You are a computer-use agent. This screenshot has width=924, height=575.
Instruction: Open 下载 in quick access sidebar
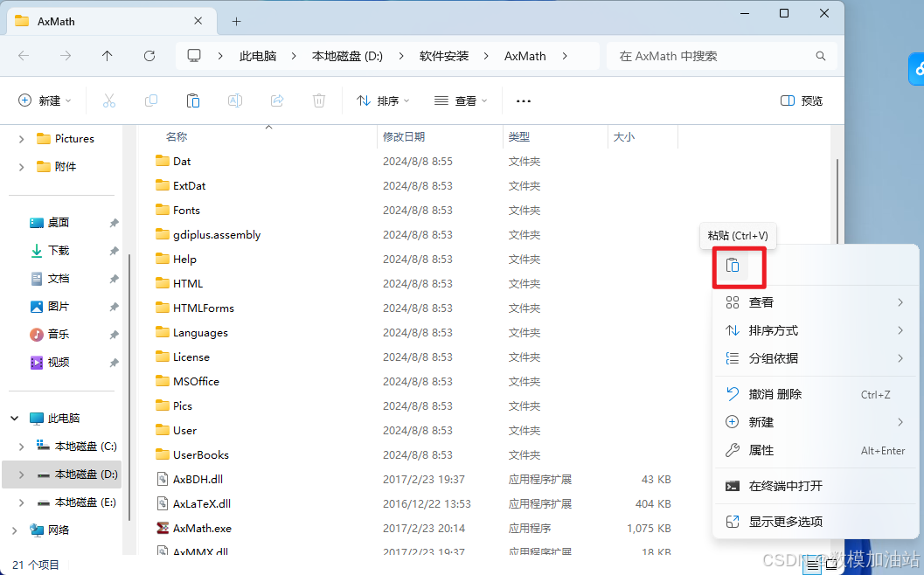(x=59, y=251)
